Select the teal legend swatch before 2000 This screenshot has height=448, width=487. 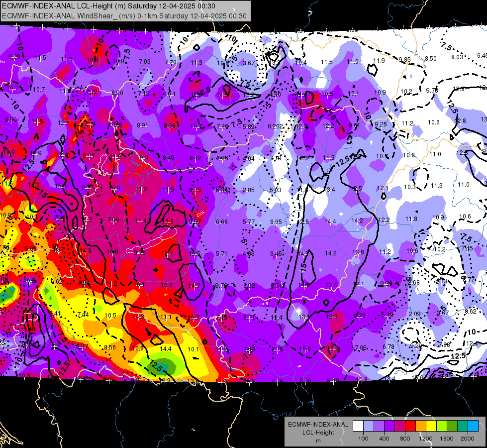click(x=463, y=426)
